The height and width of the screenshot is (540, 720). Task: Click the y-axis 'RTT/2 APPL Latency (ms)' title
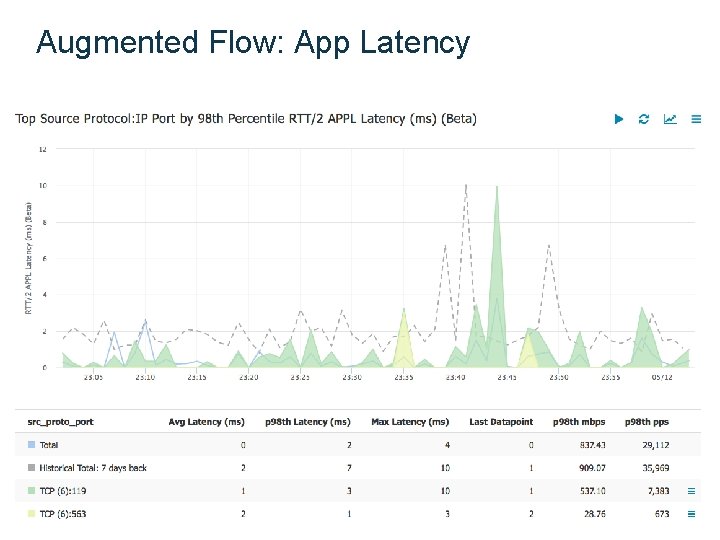29,259
